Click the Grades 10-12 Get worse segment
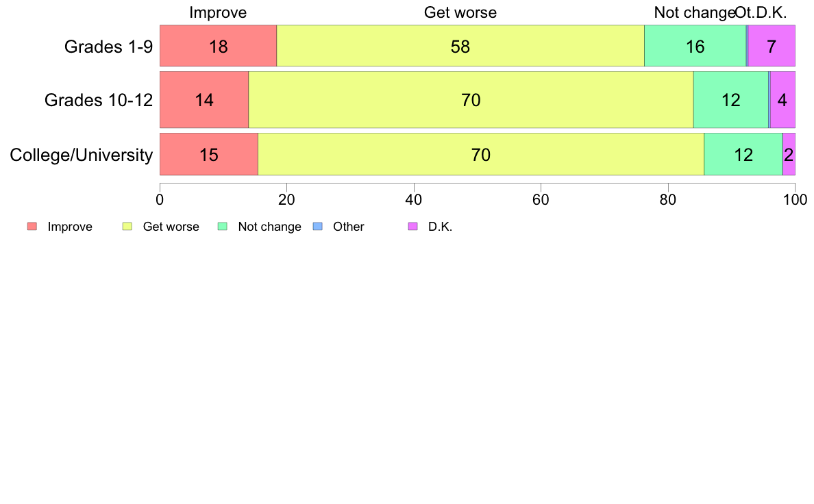Screen dimensions: 814x504 coord(471,100)
